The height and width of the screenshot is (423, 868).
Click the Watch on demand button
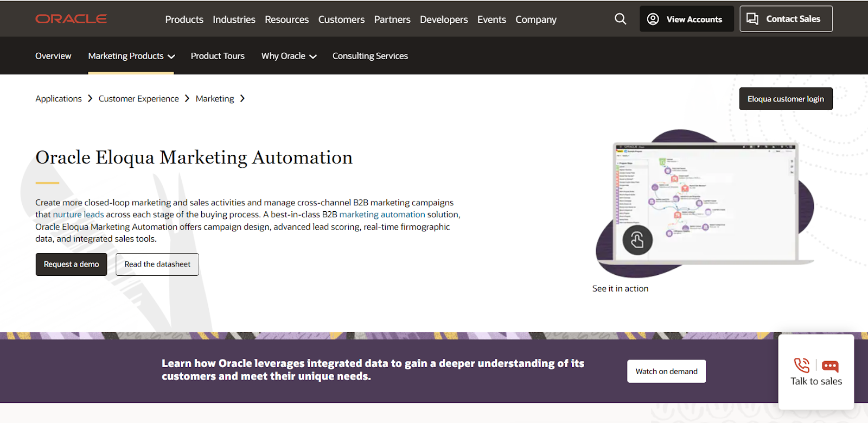[667, 371]
